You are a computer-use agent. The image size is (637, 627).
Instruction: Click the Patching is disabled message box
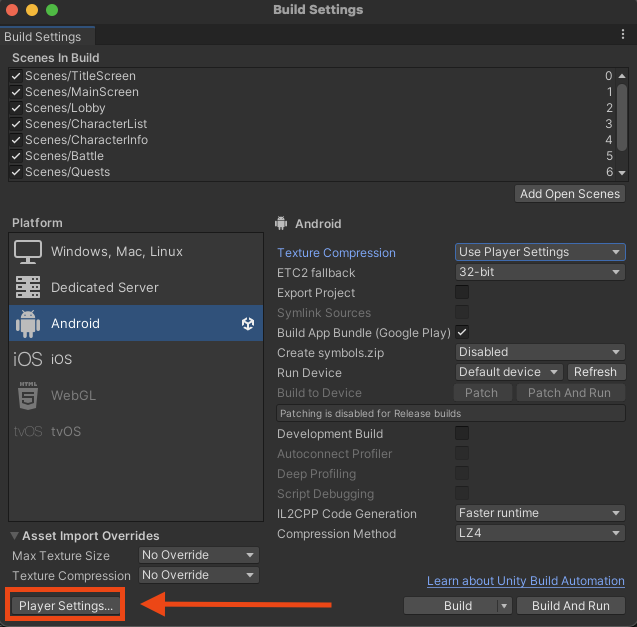point(451,413)
